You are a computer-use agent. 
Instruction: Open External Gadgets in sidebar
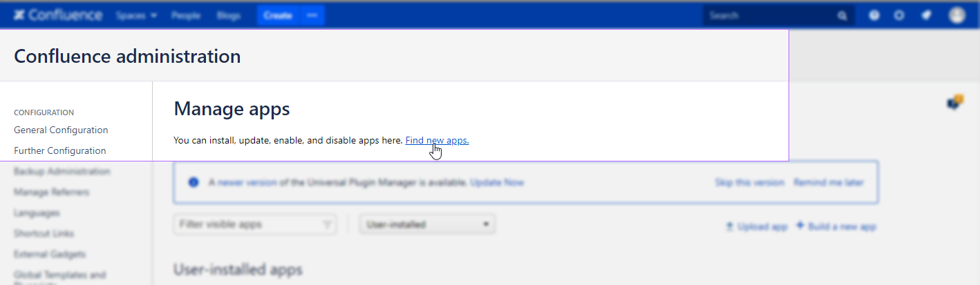[x=50, y=254]
